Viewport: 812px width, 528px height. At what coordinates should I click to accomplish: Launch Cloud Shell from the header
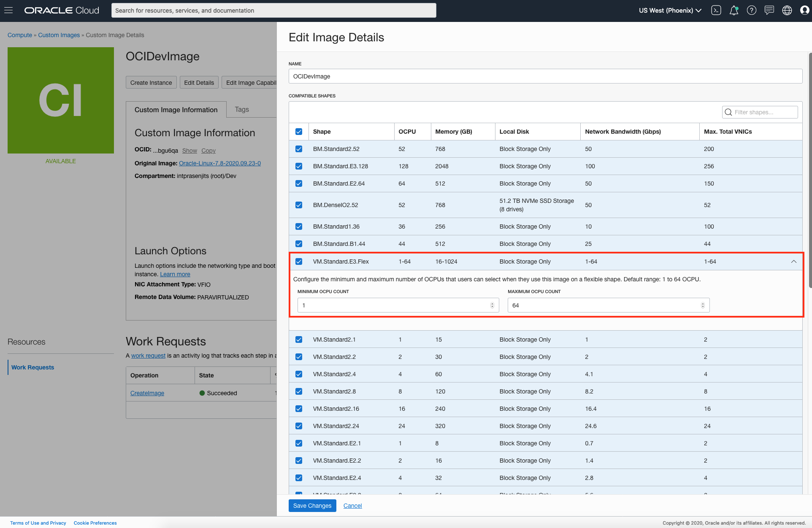(716, 10)
